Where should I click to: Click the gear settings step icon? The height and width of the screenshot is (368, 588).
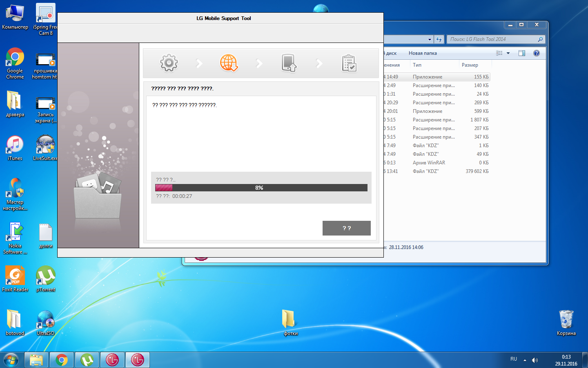tap(169, 63)
